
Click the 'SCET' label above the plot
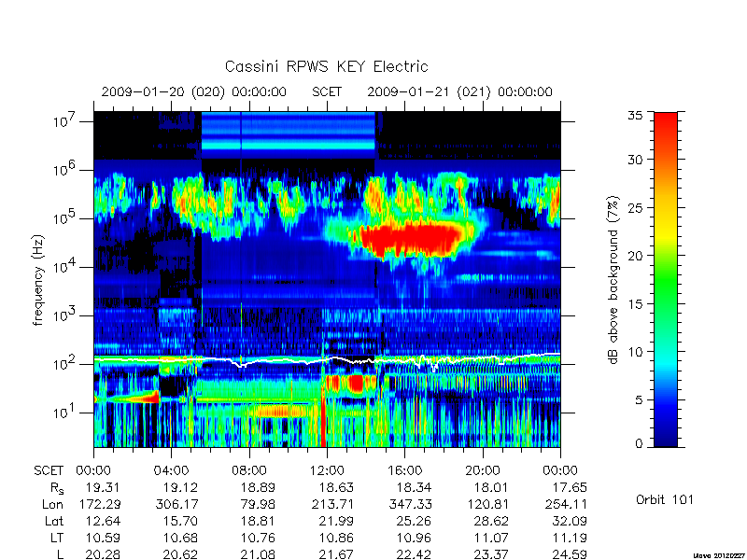click(327, 91)
